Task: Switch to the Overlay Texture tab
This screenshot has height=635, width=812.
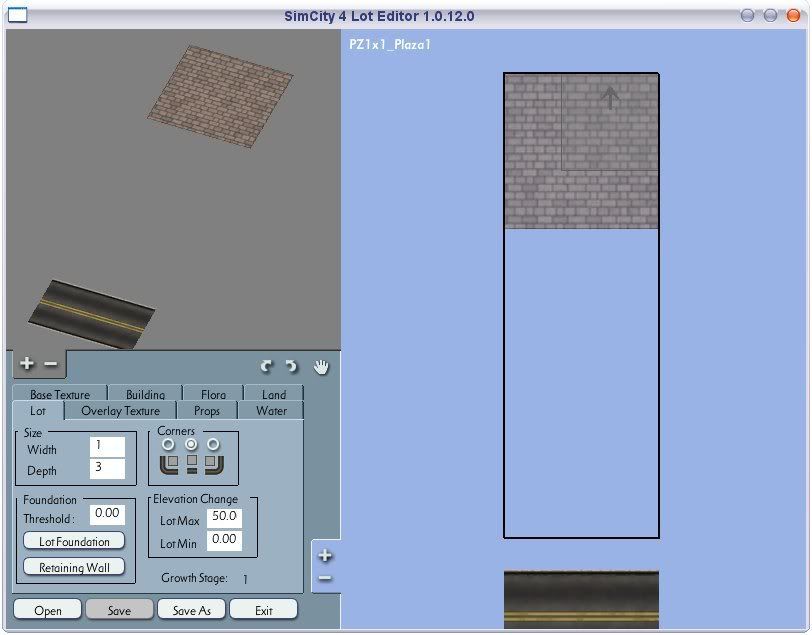Action: [x=121, y=411]
